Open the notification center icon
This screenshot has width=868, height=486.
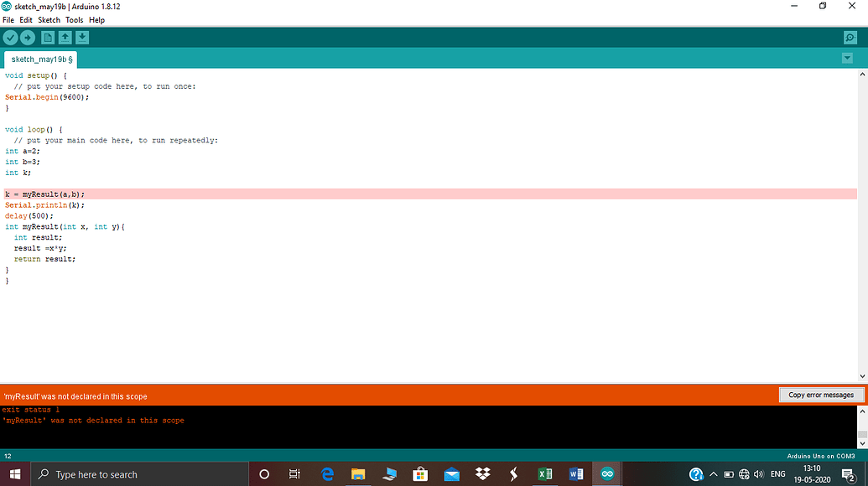(x=848, y=474)
